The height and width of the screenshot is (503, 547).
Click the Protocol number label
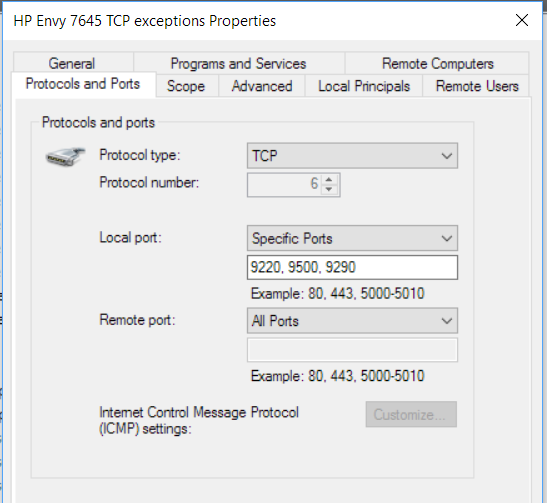(149, 182)
